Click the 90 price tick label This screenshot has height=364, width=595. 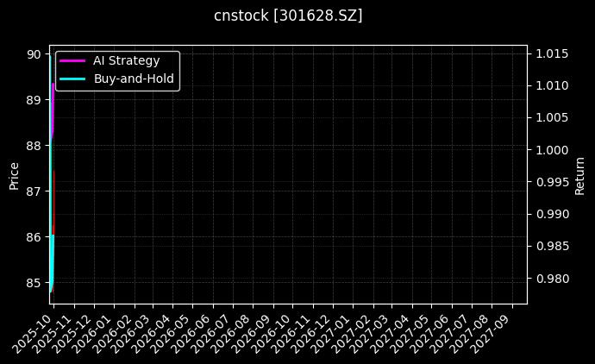pos(34,53)
